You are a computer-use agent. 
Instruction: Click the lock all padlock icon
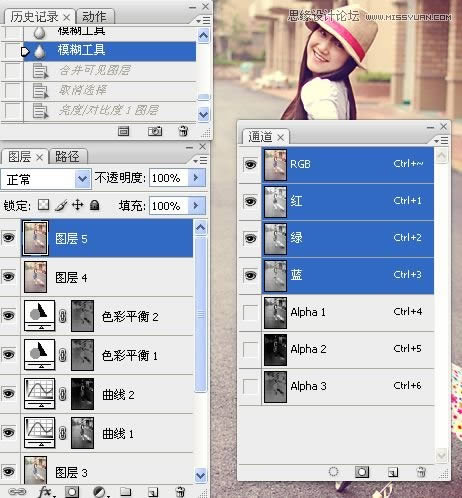[95, 205]
